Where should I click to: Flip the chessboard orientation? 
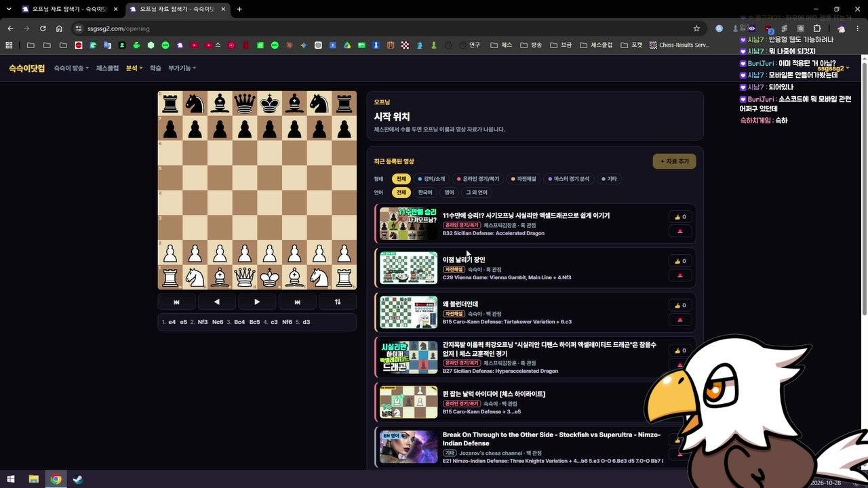coord(338,302)
